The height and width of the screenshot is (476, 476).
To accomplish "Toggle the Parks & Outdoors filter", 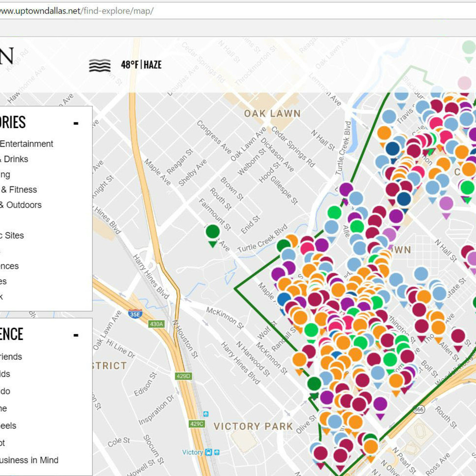I will tap(20, 205).
